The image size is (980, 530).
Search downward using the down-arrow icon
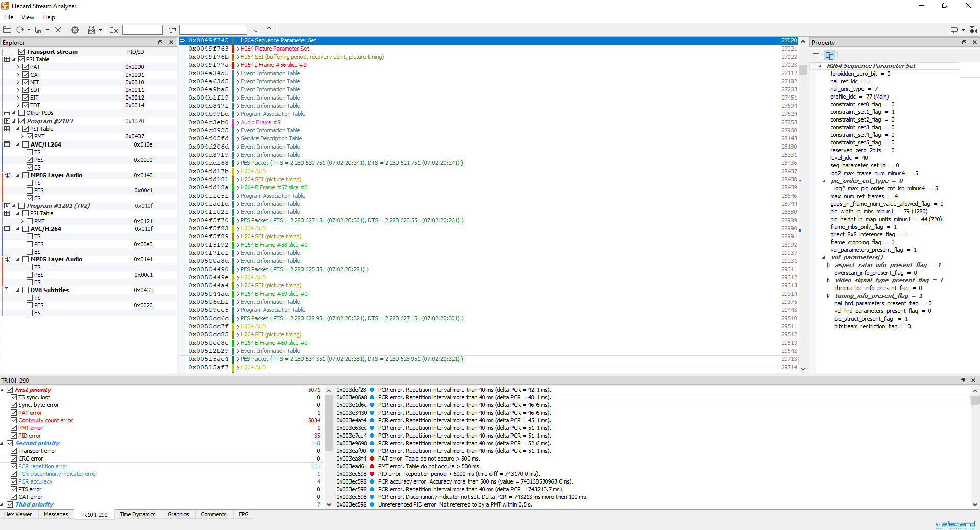point(255,29)
